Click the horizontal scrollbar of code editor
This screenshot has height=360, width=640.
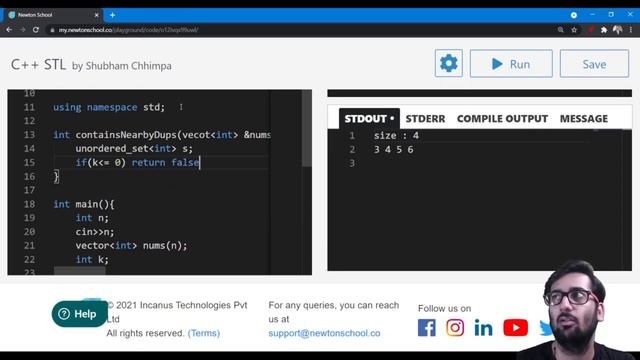(80, 271)
